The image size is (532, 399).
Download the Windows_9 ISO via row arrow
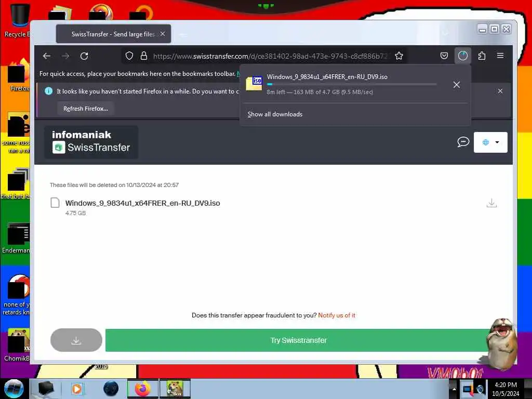click(491, 203)
